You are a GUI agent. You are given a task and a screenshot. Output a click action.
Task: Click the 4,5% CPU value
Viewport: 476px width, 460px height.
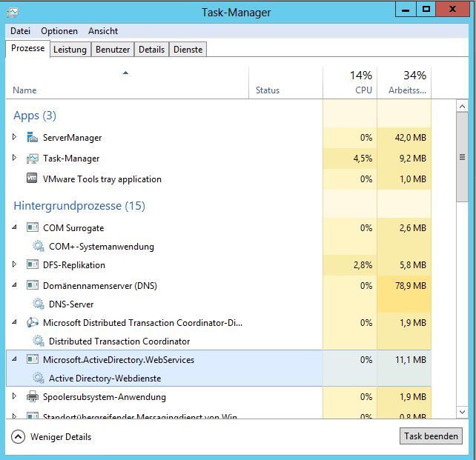click(363, 159)
